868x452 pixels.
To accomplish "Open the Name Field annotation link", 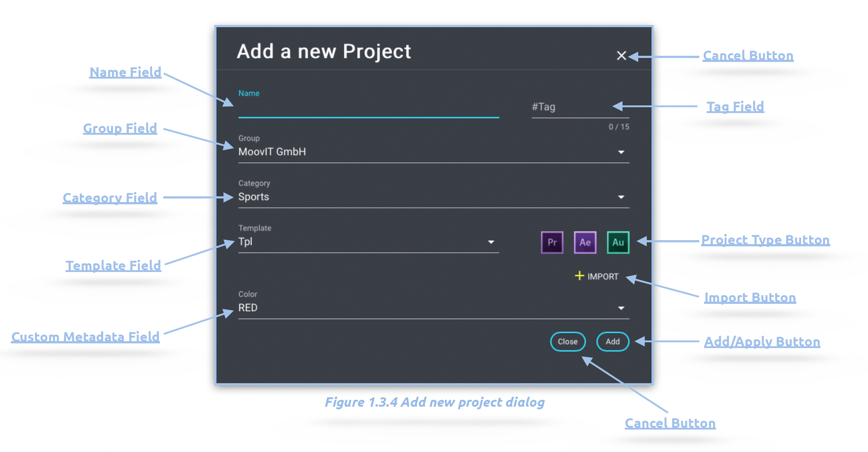I will point(125,72).
